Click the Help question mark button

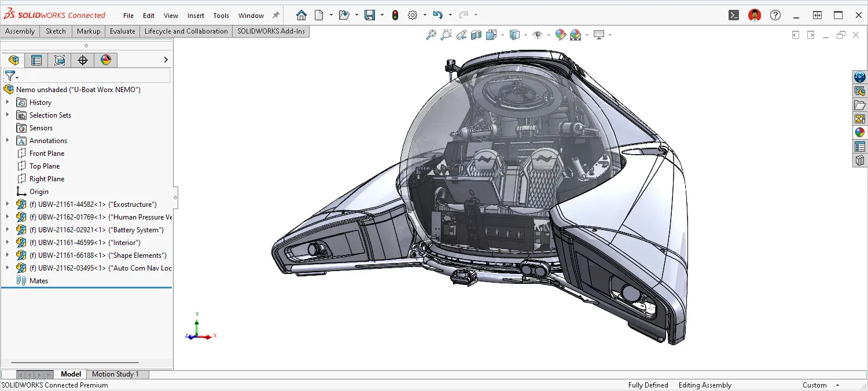(x=775, y=15)
